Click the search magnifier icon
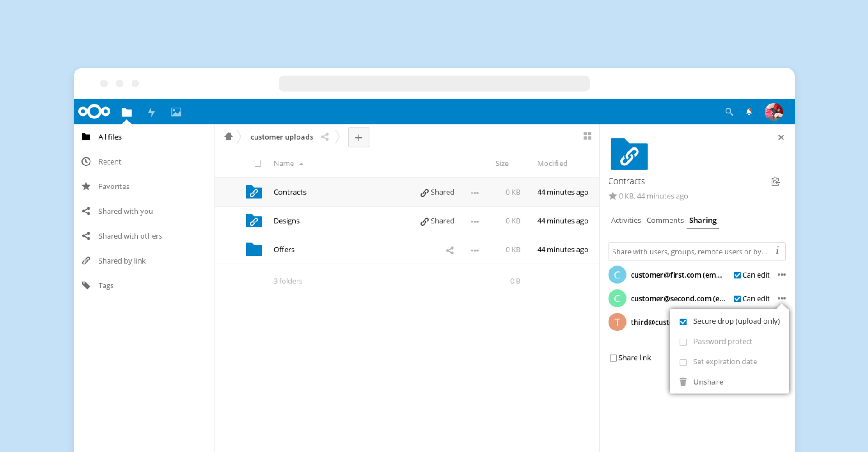 [x=729, y=112]
